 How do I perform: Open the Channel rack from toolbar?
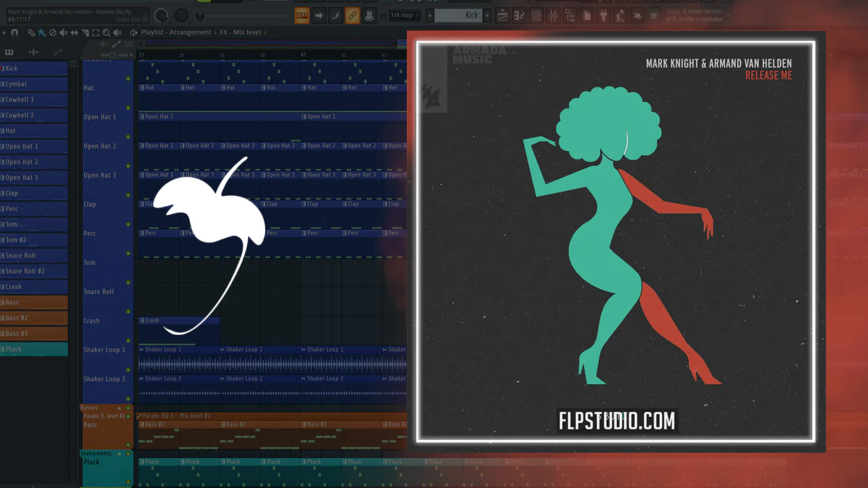536,15
